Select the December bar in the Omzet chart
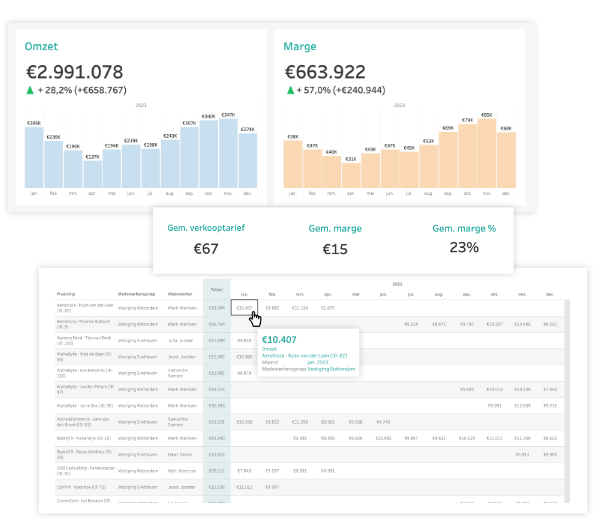The image size is (595, 531). click(248, 160)
